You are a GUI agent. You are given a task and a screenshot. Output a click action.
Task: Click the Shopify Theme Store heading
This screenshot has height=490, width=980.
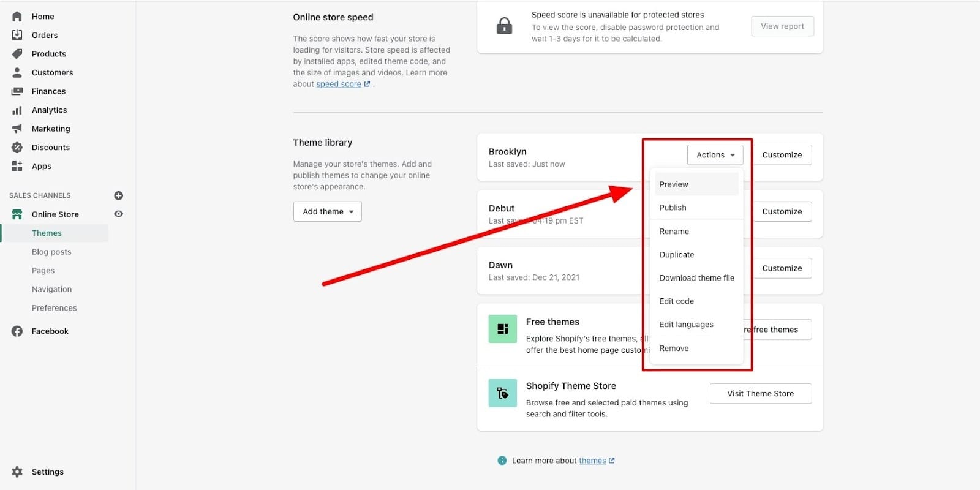click(571, 386)
